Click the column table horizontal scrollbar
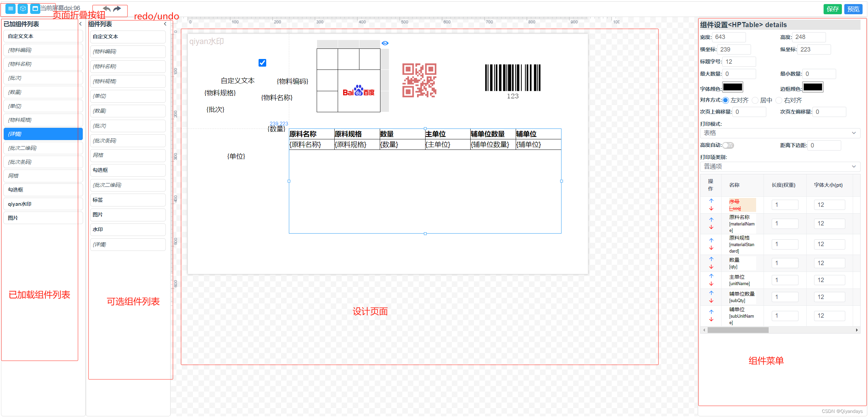 point(738,330)
